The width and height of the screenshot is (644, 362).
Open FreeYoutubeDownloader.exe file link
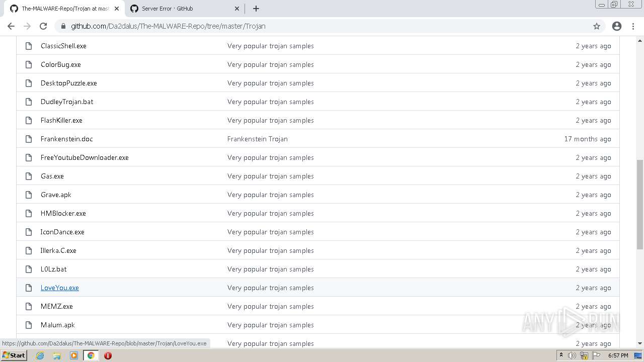(85, 157)
